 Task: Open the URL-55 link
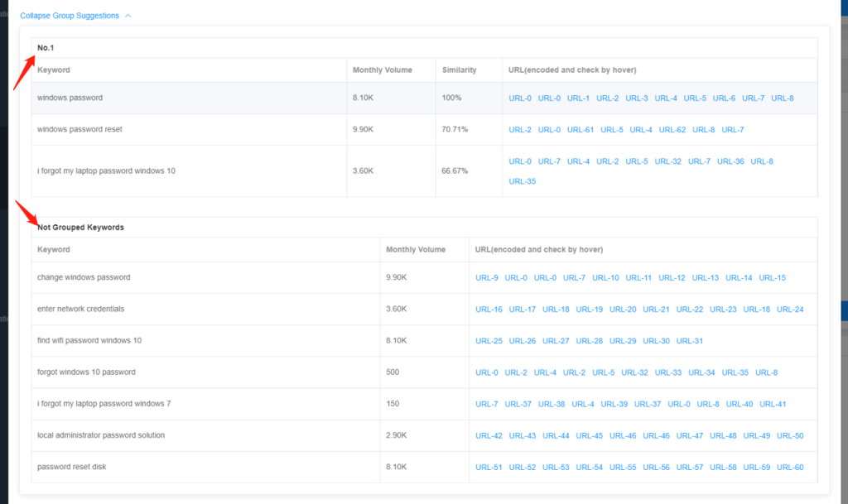click(623, 468)
